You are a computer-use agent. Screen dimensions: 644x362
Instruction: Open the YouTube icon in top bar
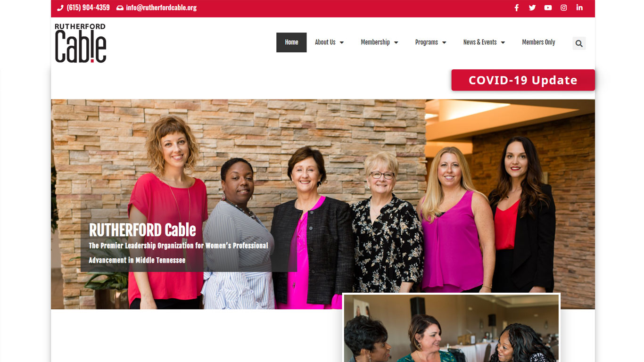click(548, 8)
